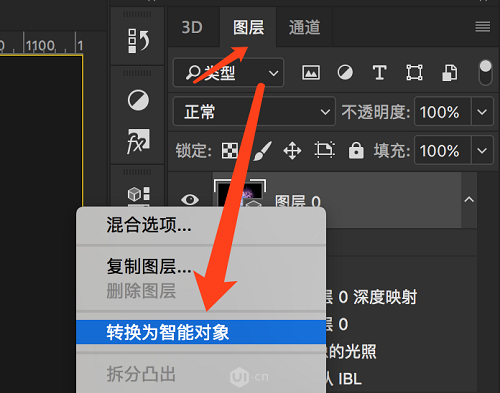Viewport: 500px width, 393px height.
Task: Open the Layers panel hamburger menu
Action: [x=482, y=27]
